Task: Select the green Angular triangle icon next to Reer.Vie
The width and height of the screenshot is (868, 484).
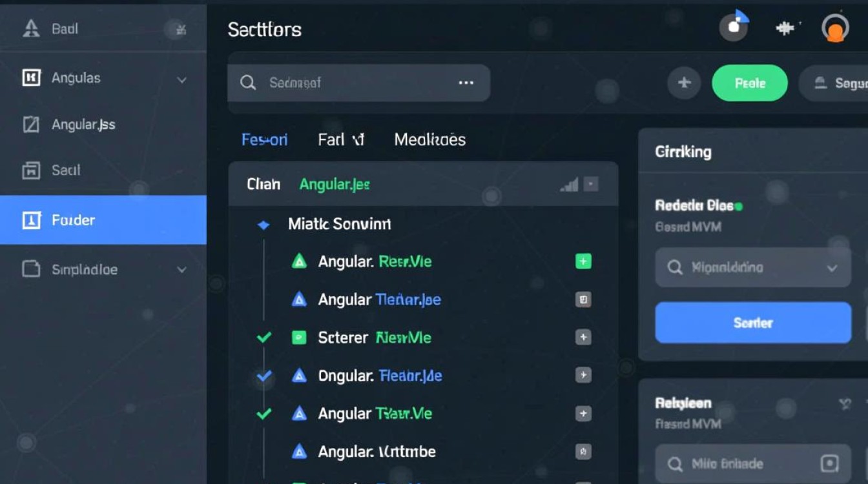Action: tap(300, 261)
